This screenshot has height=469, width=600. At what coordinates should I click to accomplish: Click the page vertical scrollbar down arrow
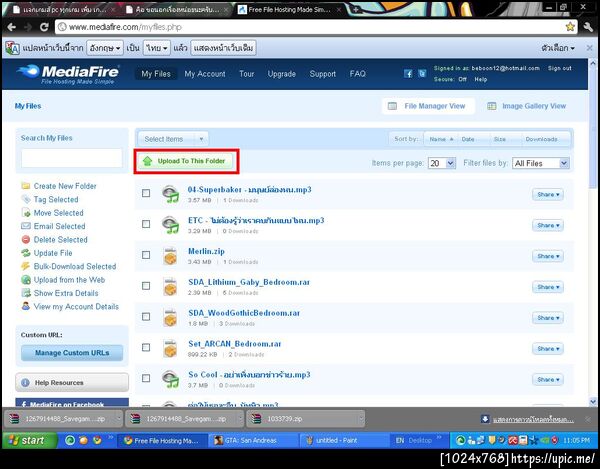click(593, 402)
